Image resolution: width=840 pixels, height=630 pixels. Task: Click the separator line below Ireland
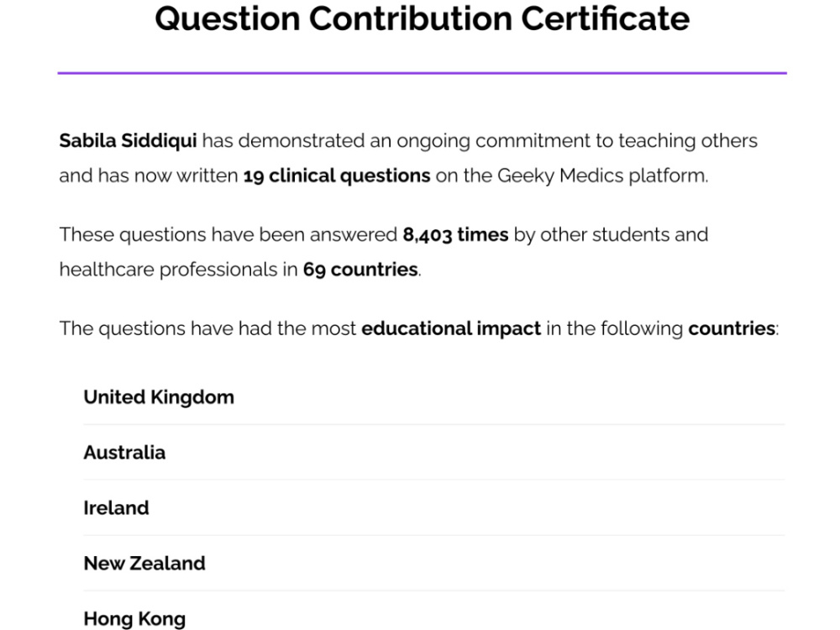click(434, 535)
